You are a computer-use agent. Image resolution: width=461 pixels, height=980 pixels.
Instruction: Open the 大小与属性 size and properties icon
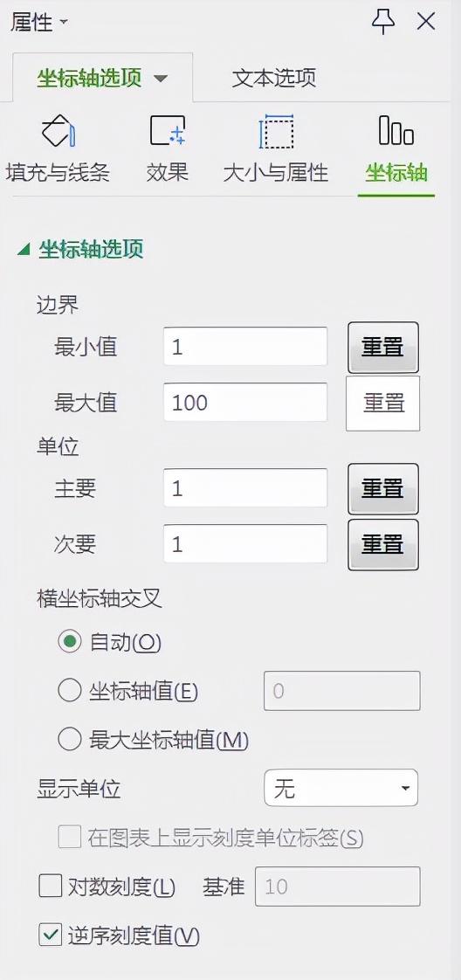click(x=276, y=131)
